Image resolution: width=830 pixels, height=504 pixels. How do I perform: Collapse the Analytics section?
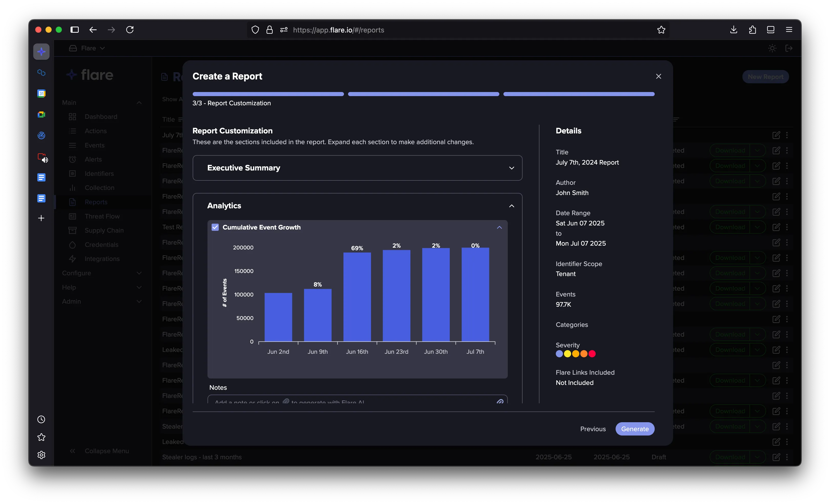(x=512, y=206)
